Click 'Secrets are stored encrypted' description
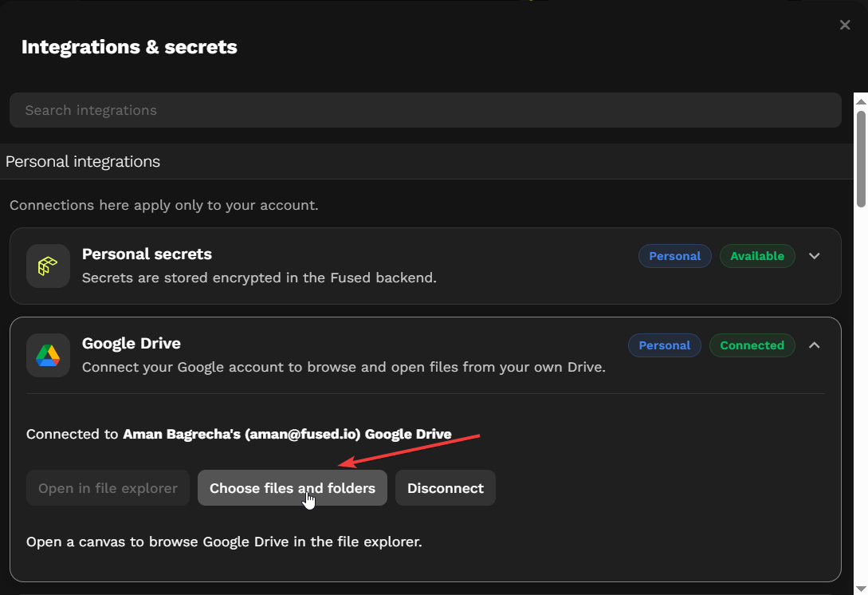 tap(259, 278)
